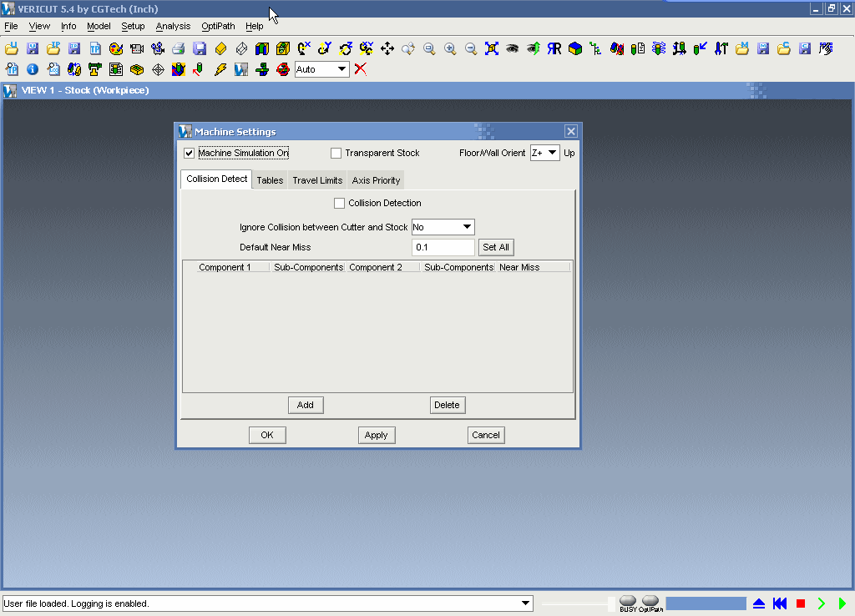The height and width of the screenshot is (616, 855).
Task: Click the zoom out magnifier icon
Action: point(471,48)
